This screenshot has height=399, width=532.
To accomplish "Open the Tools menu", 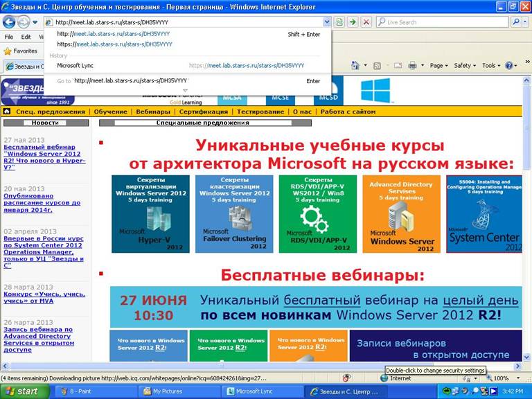I will pyautogui.click(x=490, y=66).
